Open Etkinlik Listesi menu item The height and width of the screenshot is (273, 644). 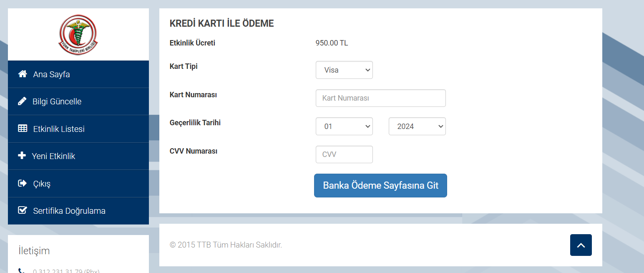click(x=59, y=129)
